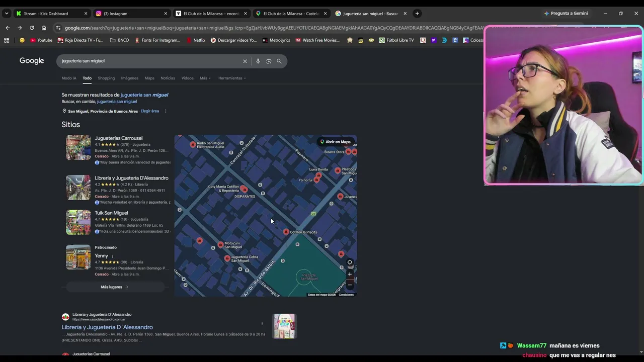Close the Instagram tab
This screenshot has width=644, height=362.
click(x=166, y=14)
